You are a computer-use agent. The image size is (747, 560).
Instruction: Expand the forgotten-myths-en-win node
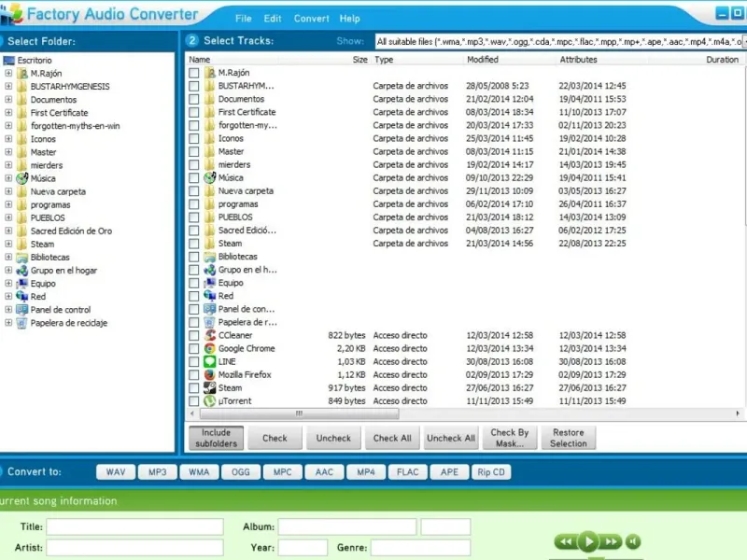coord(8,126)
